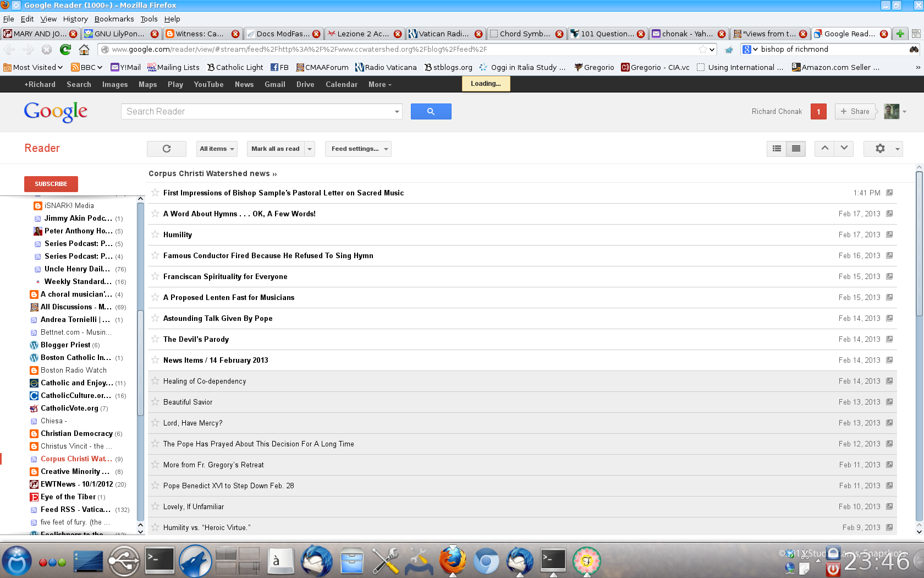Open the History menu
The height and width of the screenshot is (578, 924).
pos(75,19)
